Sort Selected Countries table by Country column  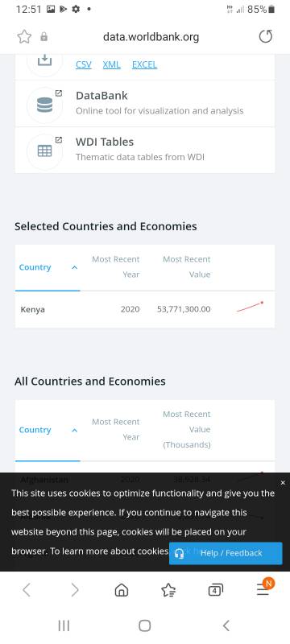35,267
